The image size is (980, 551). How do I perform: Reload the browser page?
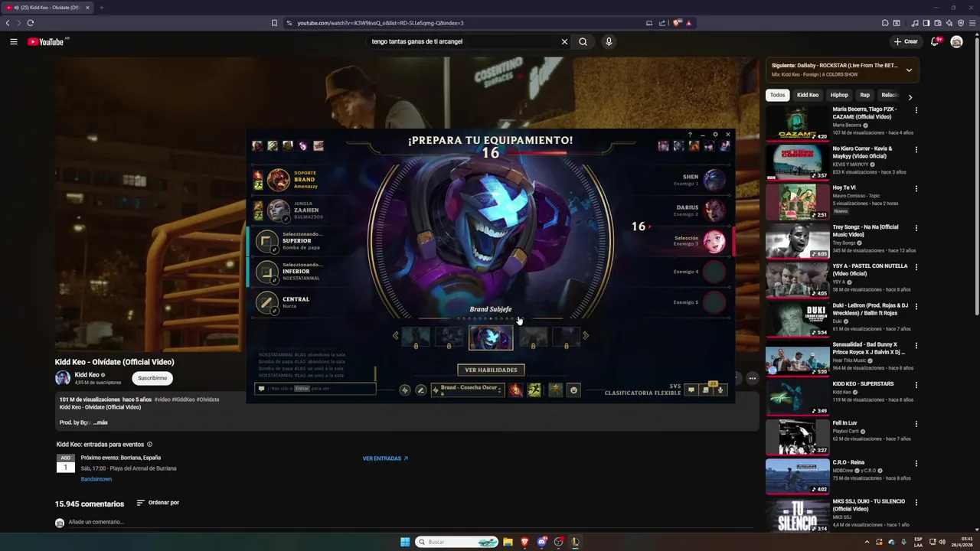click(x=30, y=23)
